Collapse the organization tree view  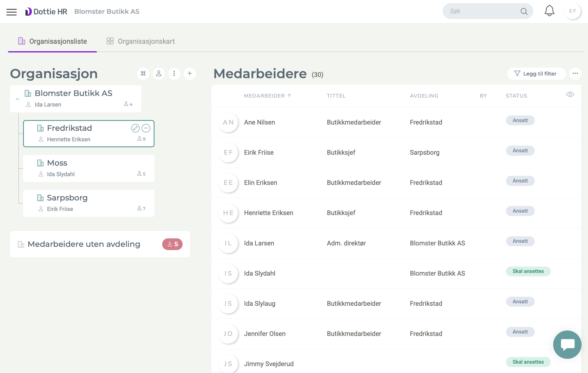(143, 74)
